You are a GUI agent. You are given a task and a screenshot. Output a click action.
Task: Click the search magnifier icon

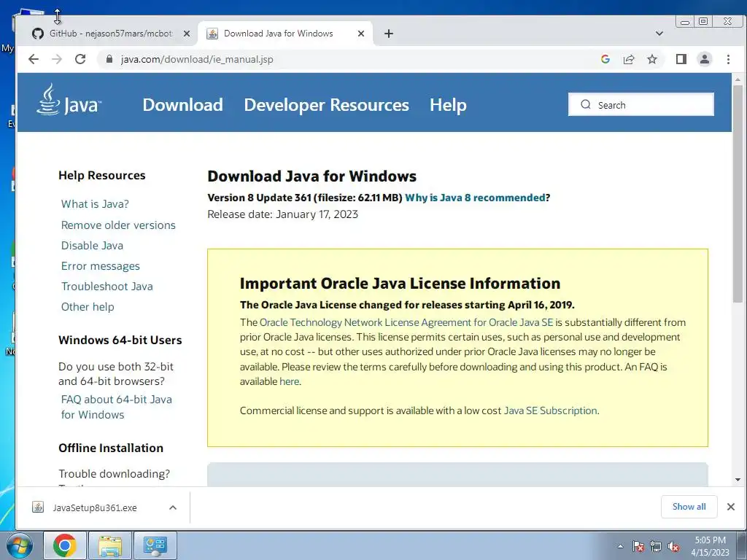coord(586,105)
